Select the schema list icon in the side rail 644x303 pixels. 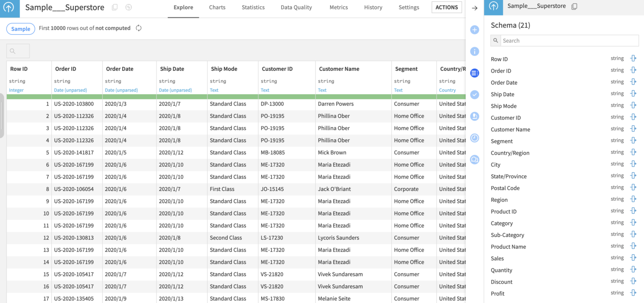[474, 73]
